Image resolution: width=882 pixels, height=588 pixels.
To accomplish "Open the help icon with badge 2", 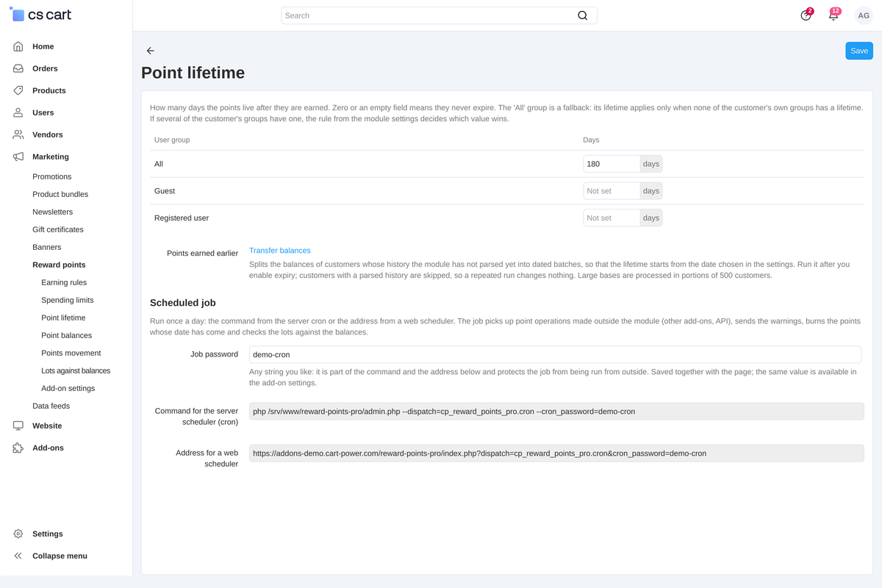I will coord(806,15).
